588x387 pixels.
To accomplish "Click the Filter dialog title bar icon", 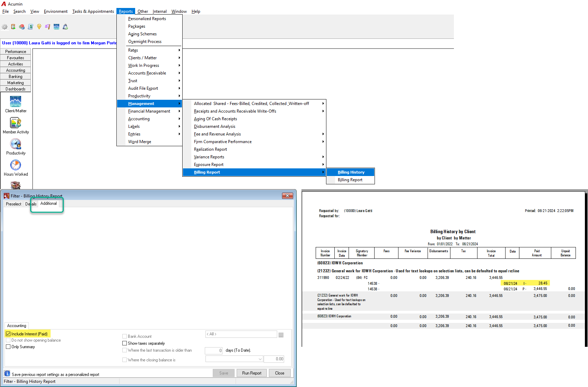I will tap(7, 196).
